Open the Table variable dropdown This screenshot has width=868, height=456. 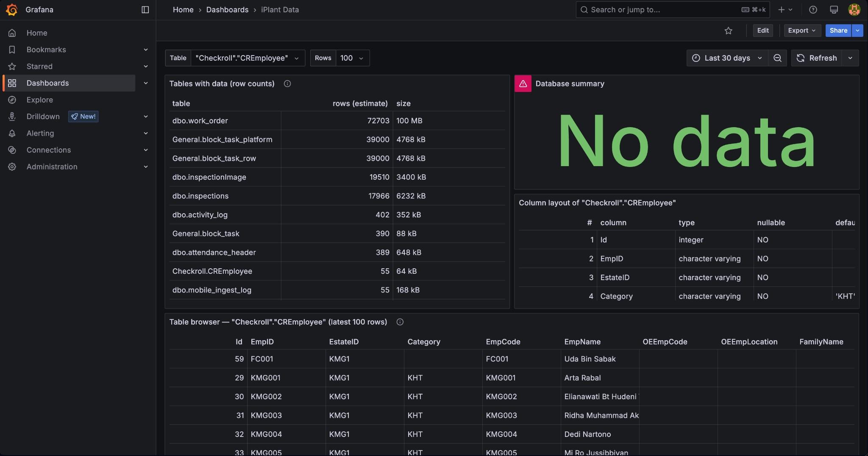(x=248, y=58)
